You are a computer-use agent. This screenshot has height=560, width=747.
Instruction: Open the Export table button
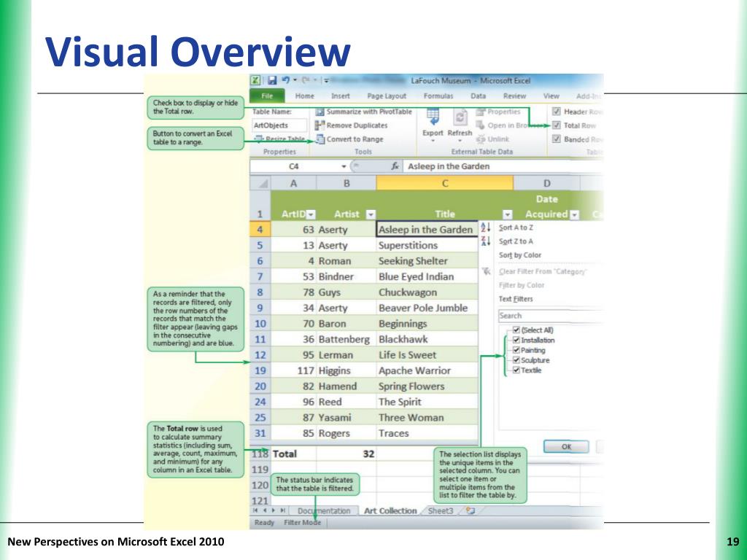(433, 124)
